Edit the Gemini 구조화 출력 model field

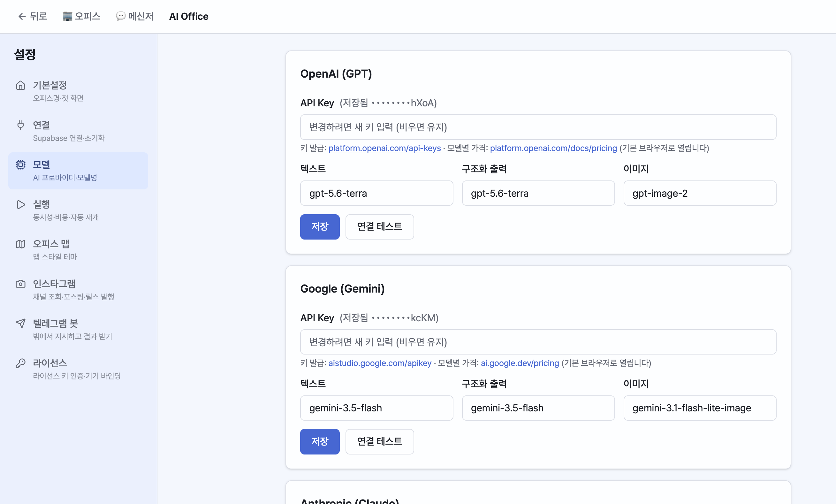(538, 408)
